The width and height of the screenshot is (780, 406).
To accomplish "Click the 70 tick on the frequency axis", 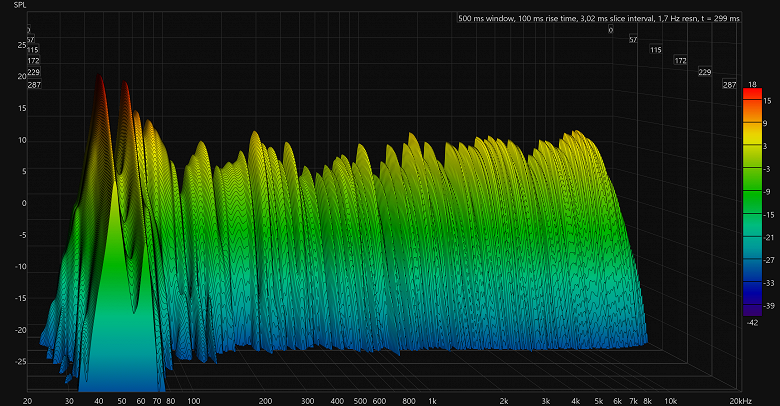I will 157,401.
